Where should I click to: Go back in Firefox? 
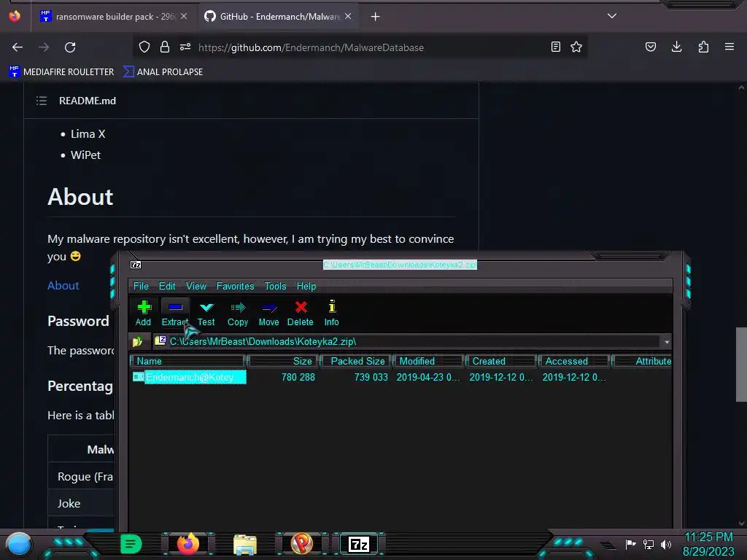(x=18, y=47)
